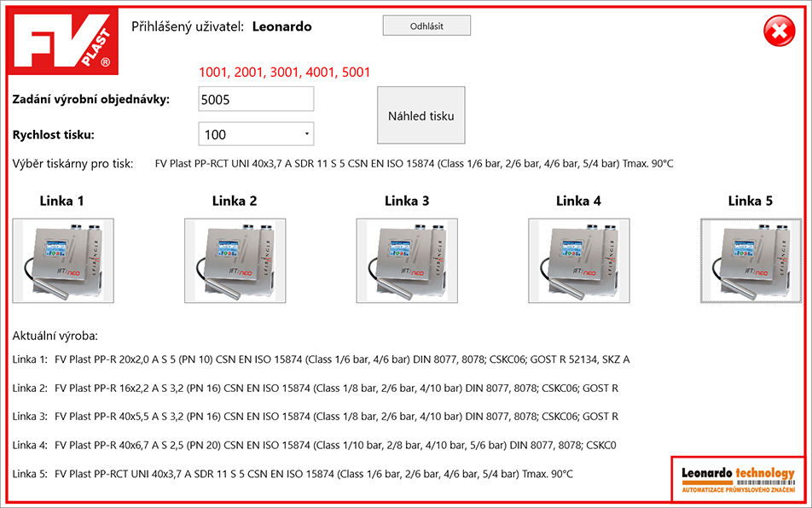Click the Linka 3 production text line
Image resolution: width=812 pixels, height=508 pixels.
[x=315, y=417]
